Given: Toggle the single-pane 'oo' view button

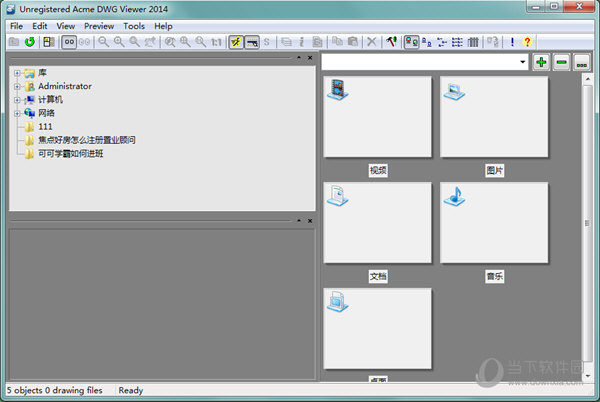Looking at the screenshot, I should pyautogui.click(x=69, y=42).
